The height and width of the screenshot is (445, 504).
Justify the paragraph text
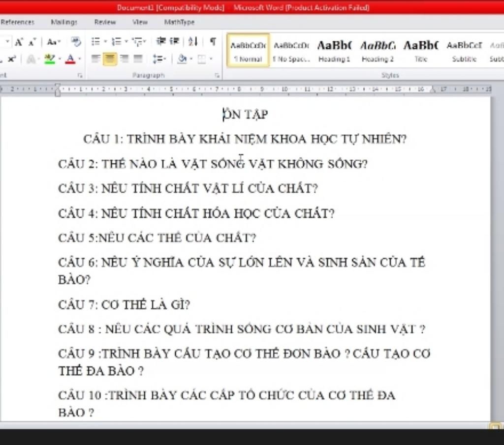click(x=138, y=59)
